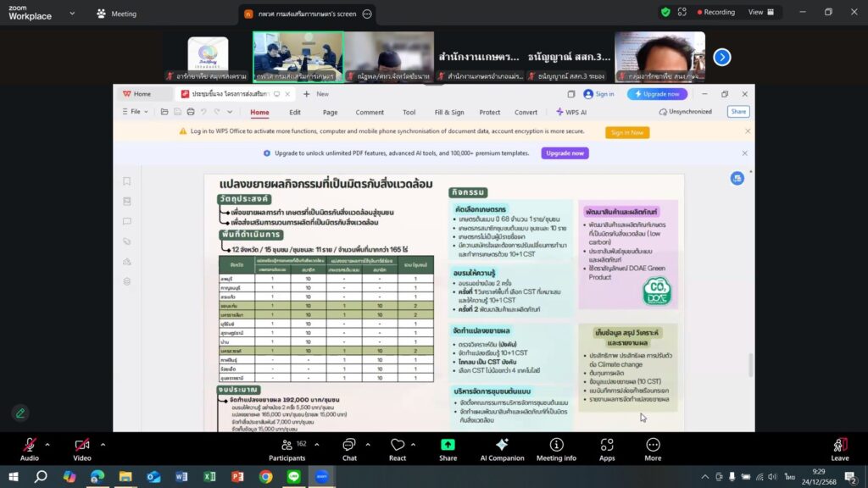Screen dimensions: 868x488
Task: Expand the Audio options arrow
Action: 47,444
